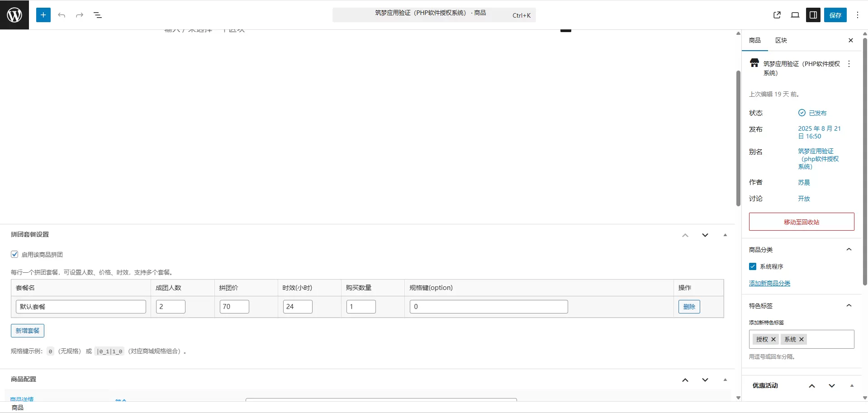Collapse the 拼团套餐设置 panel

(725, 235)
